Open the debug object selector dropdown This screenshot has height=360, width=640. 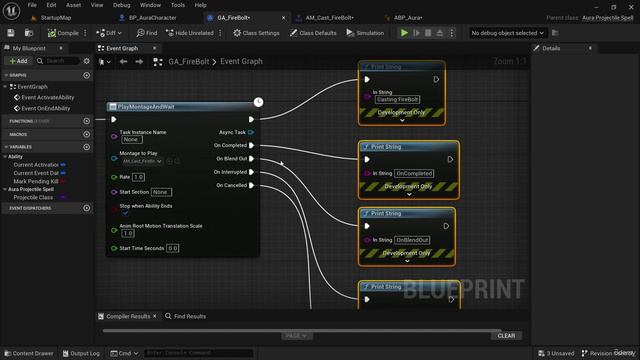coord(507,33)
